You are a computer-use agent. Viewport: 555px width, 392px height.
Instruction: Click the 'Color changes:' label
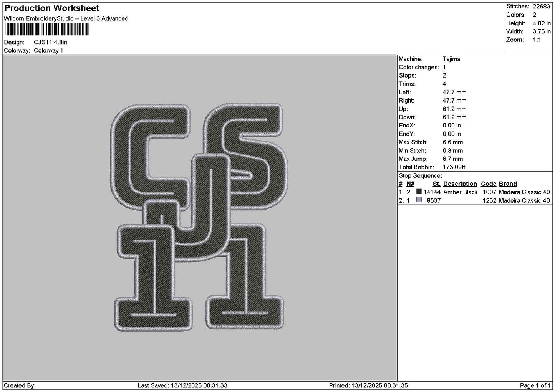419,68
